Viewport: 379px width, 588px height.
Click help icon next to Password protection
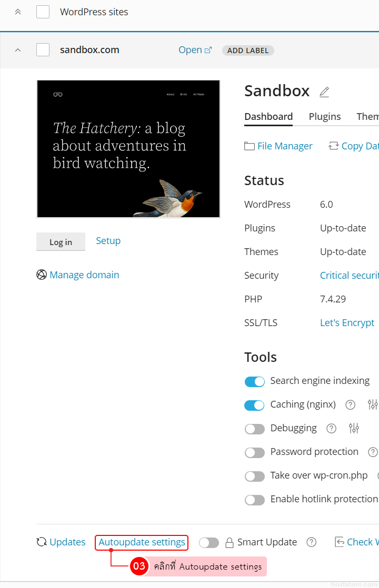click(x=373, y=452)
